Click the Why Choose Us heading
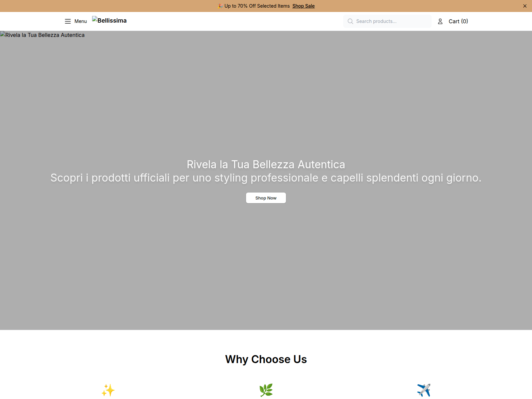 click(266, 359)
